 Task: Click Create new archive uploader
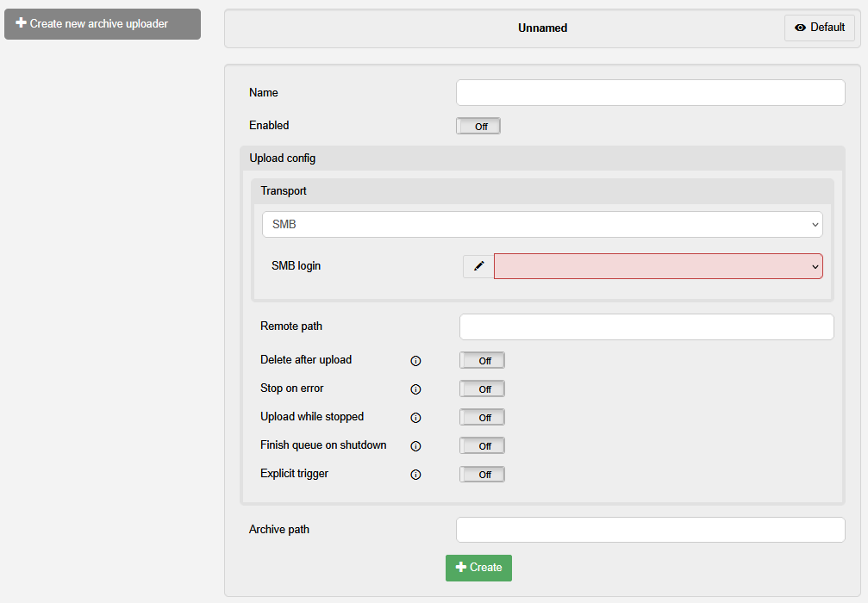pos(103,24)
